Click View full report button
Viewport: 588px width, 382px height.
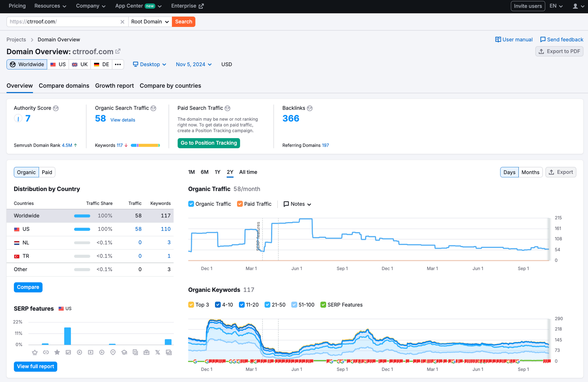click(x=36, y=367)
